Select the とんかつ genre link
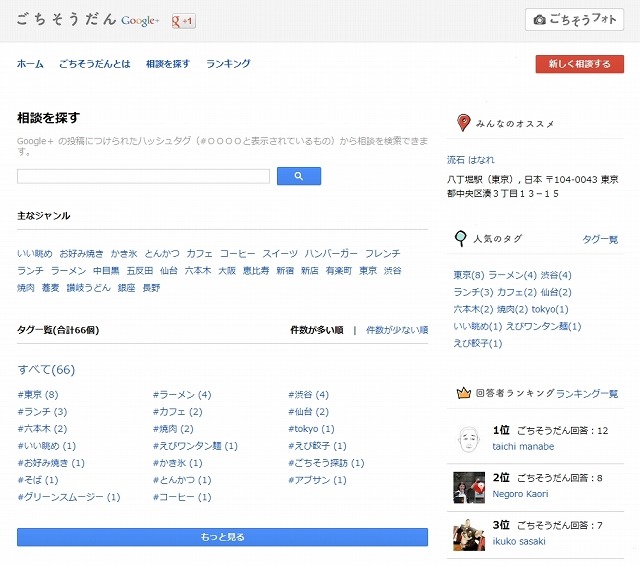The height and width of the screenshot is (566, 640). pyautogui.click(x=162, y=253)
